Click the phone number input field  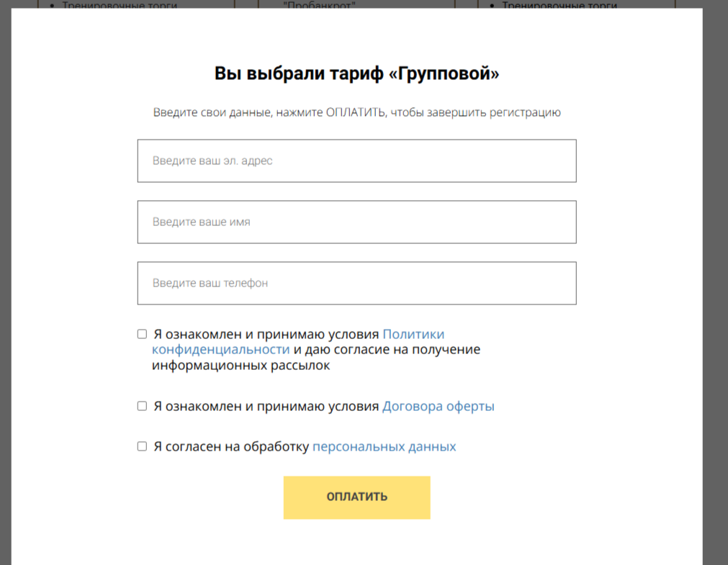[x=356, y=283]
